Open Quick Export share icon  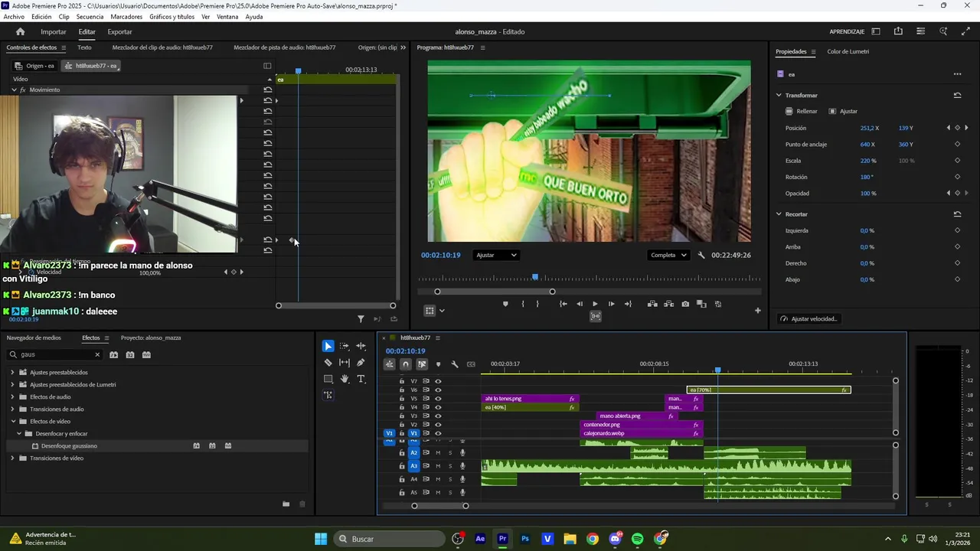tap(898, 31)
